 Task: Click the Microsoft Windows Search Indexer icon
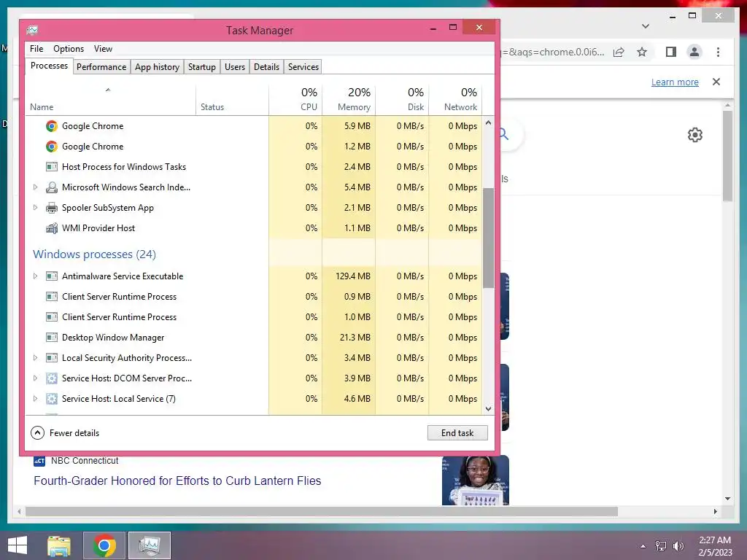click(x=52, y=187)
